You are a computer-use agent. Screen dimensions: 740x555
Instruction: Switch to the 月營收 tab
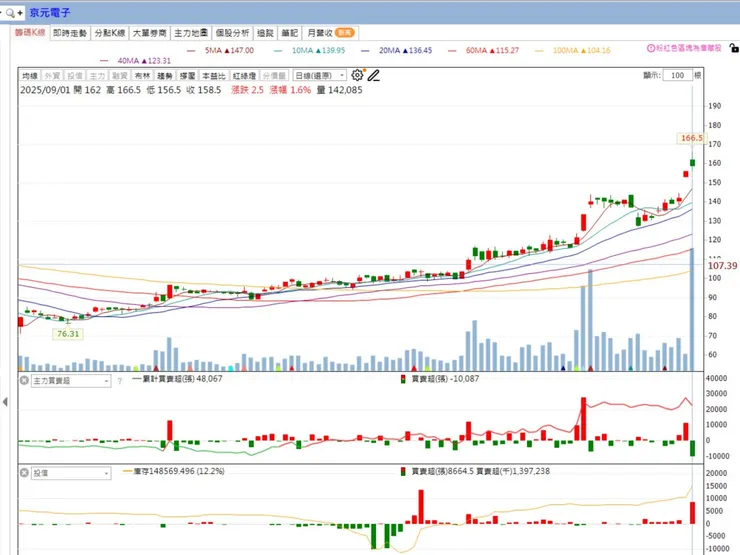pos(330,33)
